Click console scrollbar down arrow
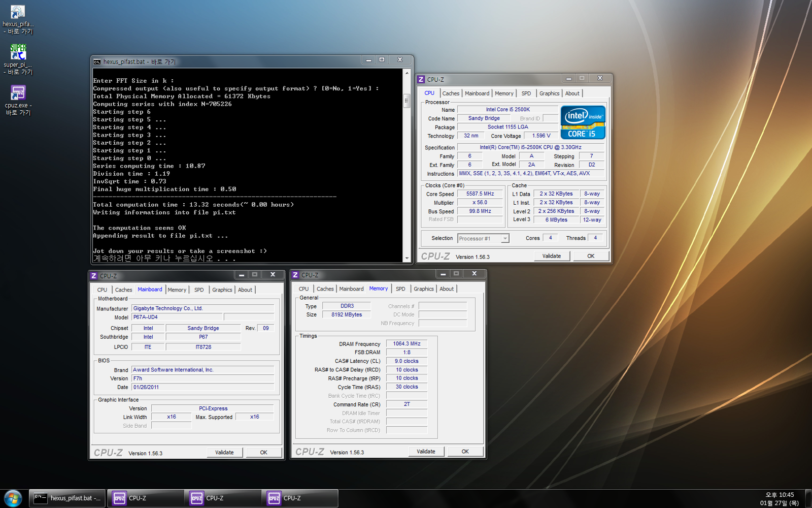This screenshot has width=812, height=508. click(x=407, y=258)
